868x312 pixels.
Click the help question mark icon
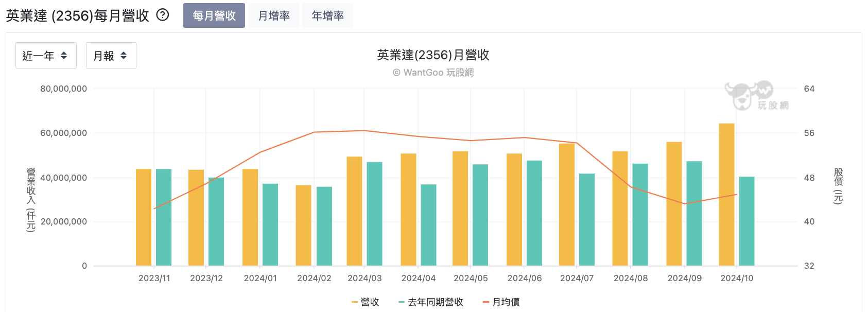163,15
